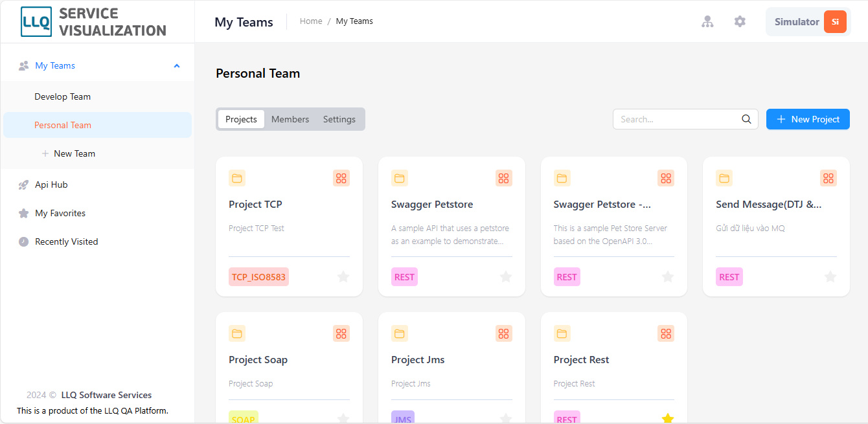Switch to the Settings tab

point(339,119)
